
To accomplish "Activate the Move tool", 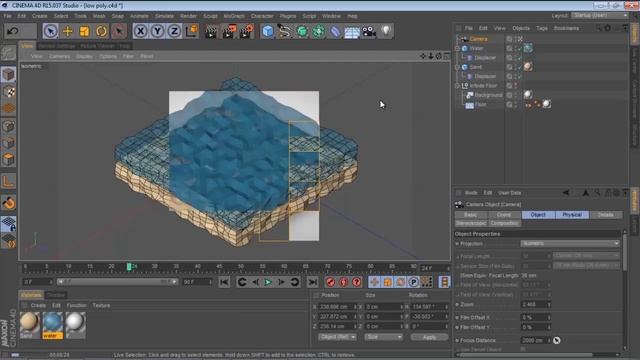I will 67,31.
